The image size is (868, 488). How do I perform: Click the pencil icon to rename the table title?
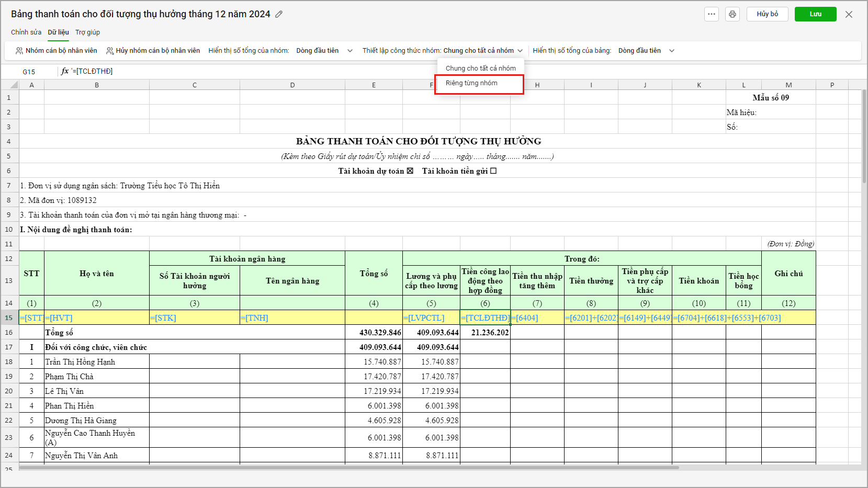coord(279,14)
